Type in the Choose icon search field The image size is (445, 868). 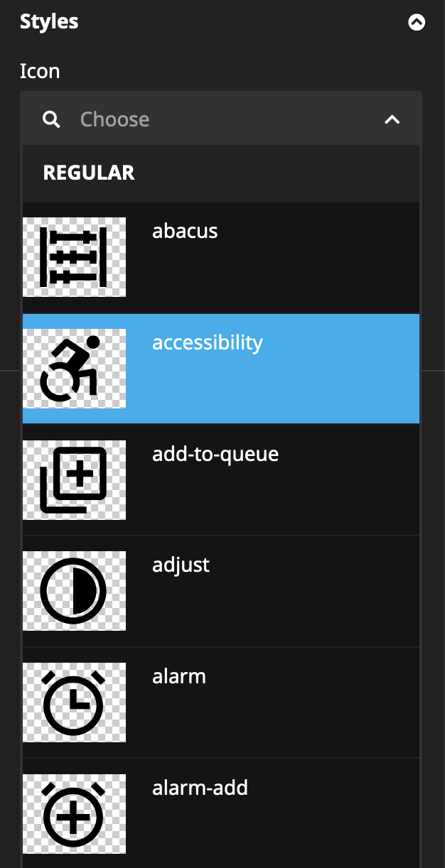pos(213,119)
